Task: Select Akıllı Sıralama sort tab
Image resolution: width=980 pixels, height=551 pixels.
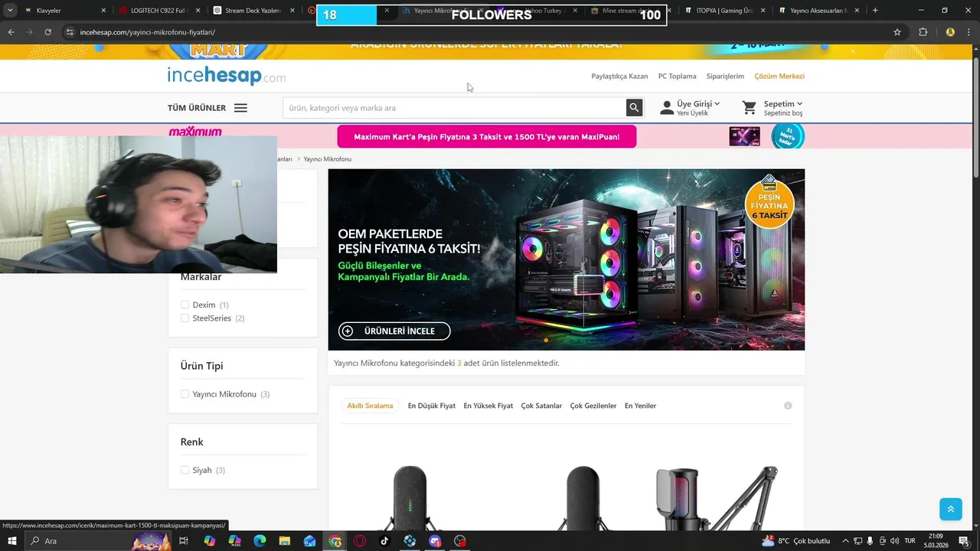Action: click(x=370, y=406)
